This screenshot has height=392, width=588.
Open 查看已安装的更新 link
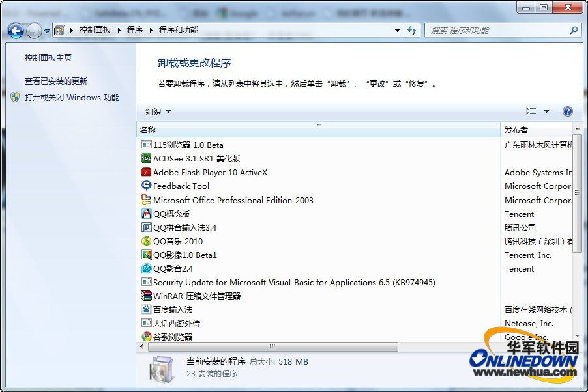(56, 81)
